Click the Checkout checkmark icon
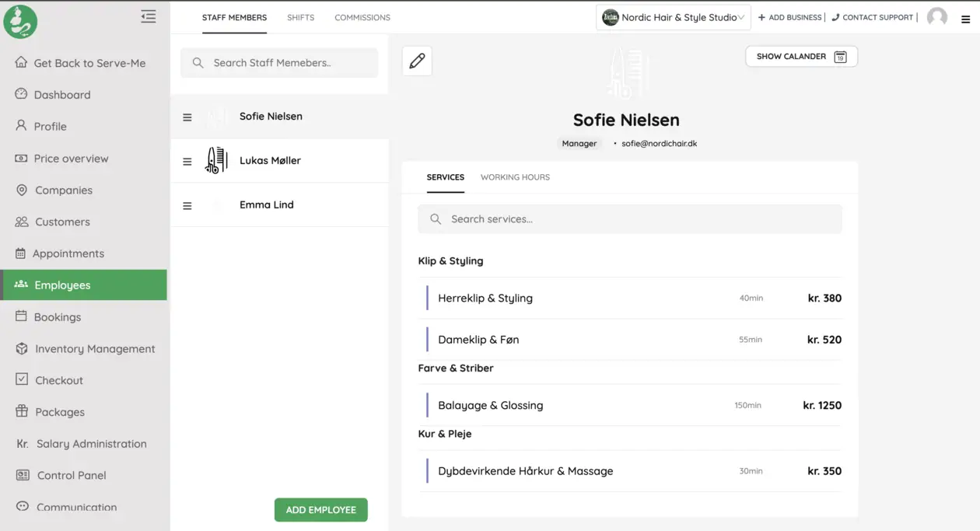 click(22, 379)
